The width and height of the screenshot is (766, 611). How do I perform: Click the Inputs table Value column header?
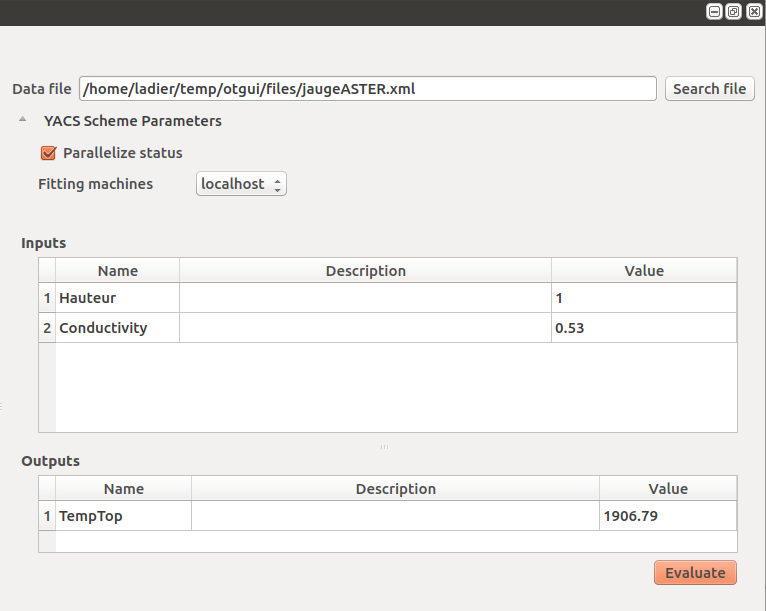[643, 271]
